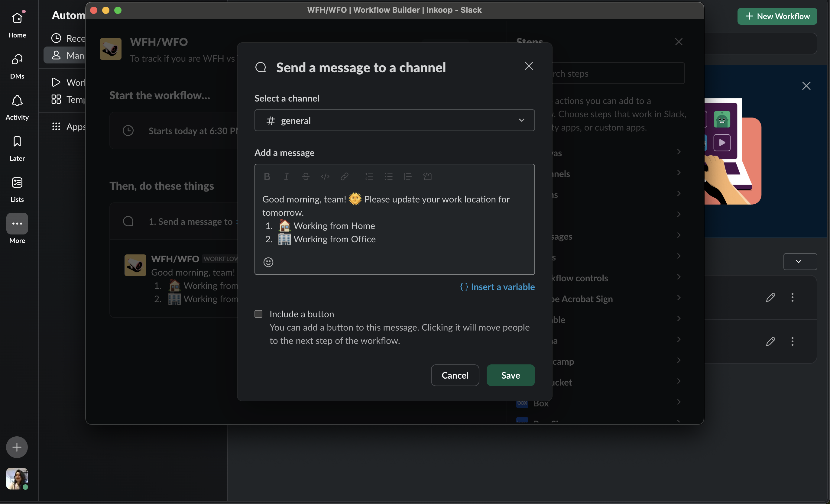Open the lower three-dot options menu

click(792, 341)
